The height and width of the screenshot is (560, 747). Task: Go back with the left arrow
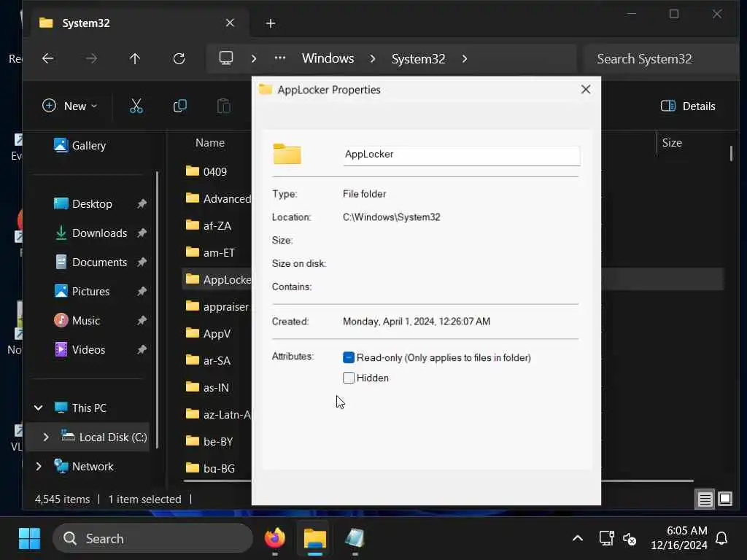point(47,58)
